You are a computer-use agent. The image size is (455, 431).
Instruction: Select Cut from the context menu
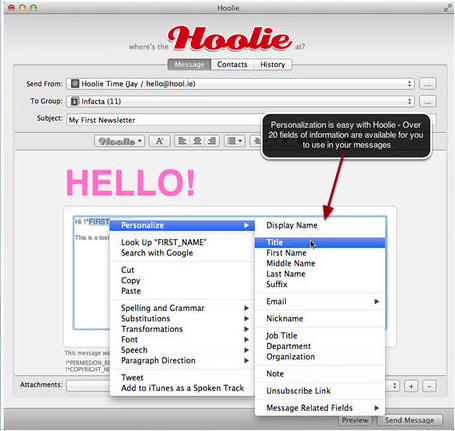(x=182, y=270)
